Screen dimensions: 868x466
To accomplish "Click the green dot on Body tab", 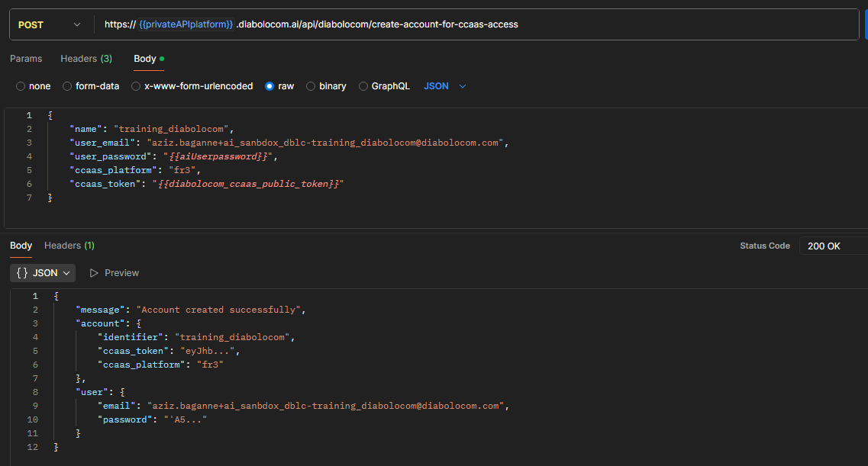I will coord(162,59).
